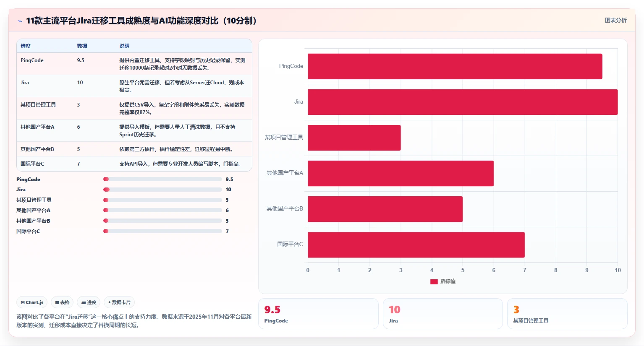Click the PingCode description starting 提供内置迁移工具
This screenshot has width=644, height=346.
click(x=182, y=64)
